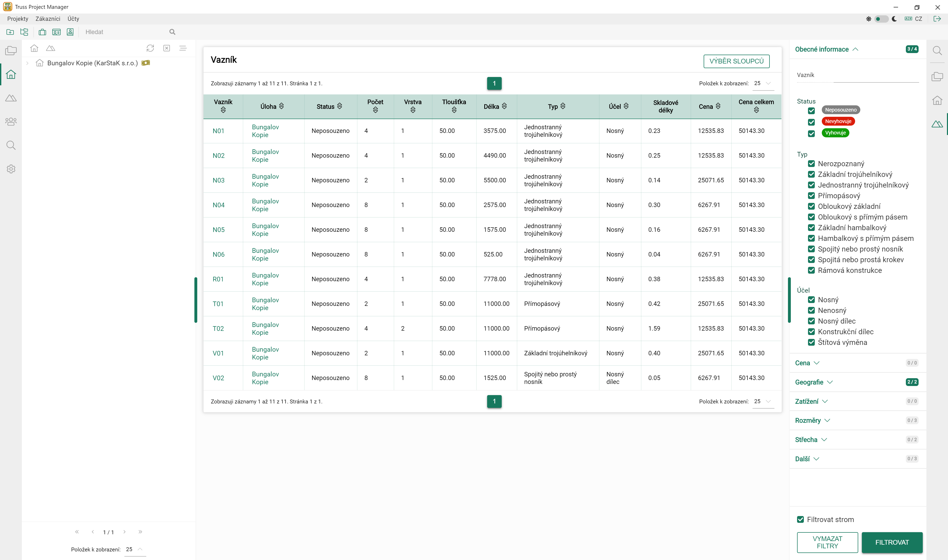
Task: Toggle the Štítová výměna checkbox
Action: [x=811, y=342]
